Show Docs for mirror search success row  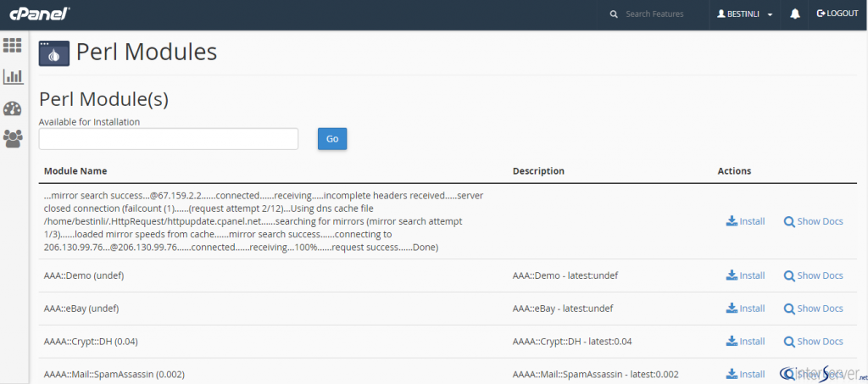(x=813, y=221)
